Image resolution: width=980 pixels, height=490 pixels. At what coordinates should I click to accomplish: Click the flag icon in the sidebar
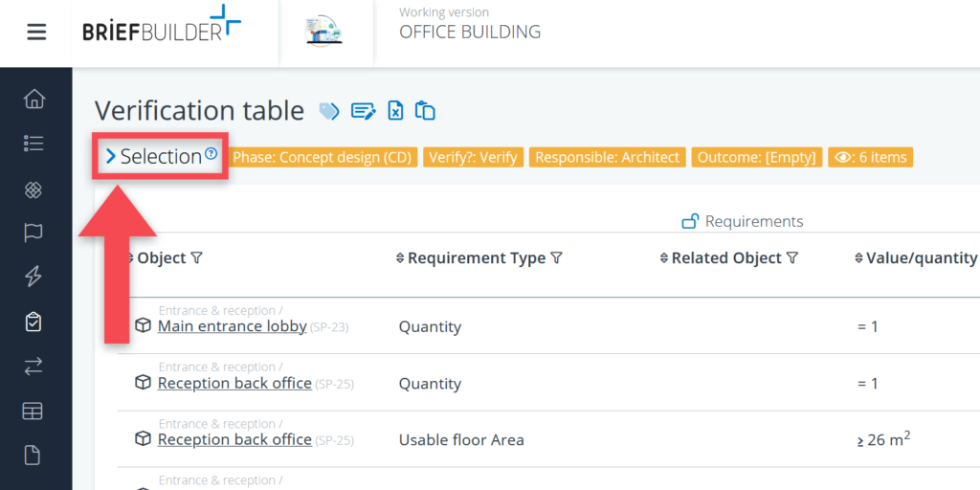[x=33, y=233]
